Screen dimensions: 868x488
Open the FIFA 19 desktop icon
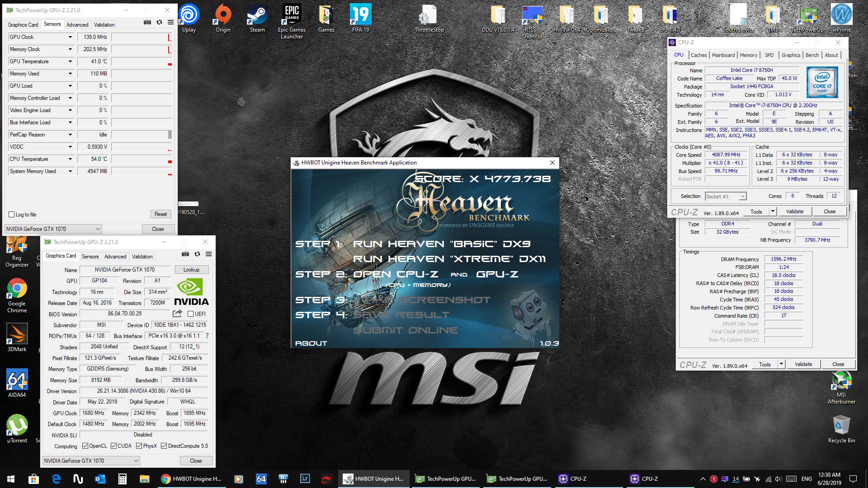click(x=360, y=18)
